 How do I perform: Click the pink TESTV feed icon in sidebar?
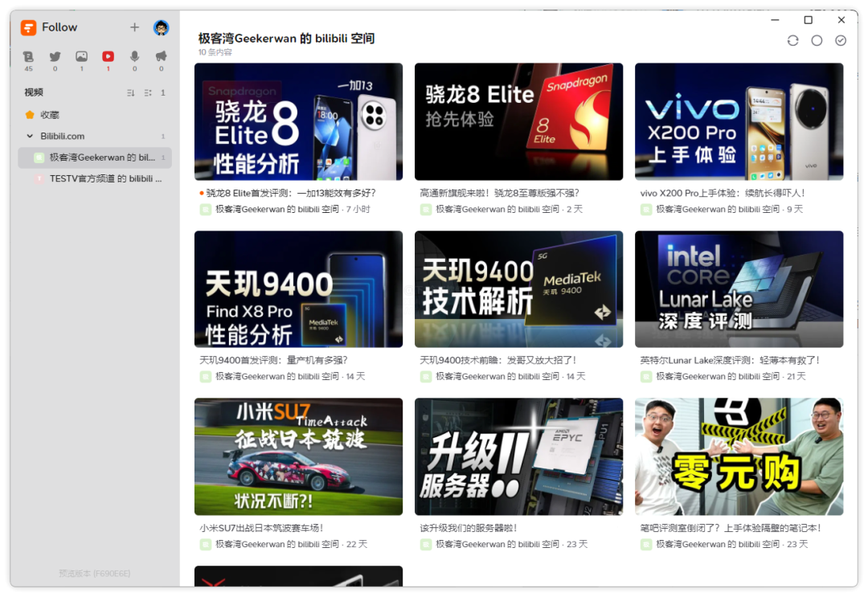pos(39,178)
